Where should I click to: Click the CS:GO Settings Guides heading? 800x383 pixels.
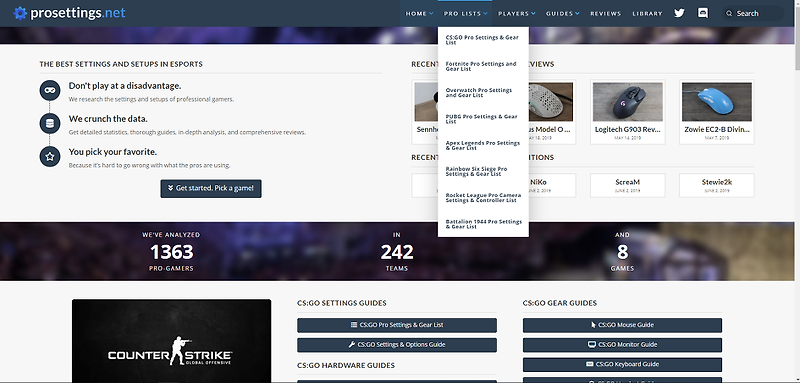click(x=342, y=303)
